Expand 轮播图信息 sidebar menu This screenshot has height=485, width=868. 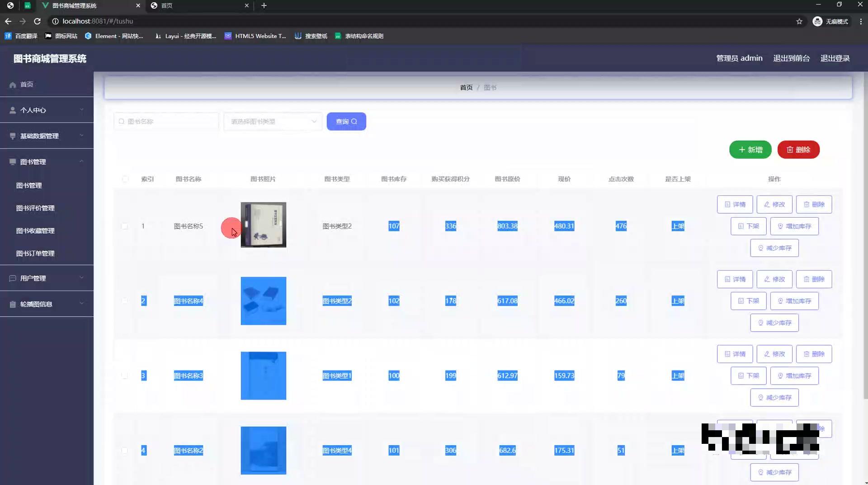pos(47,304)
